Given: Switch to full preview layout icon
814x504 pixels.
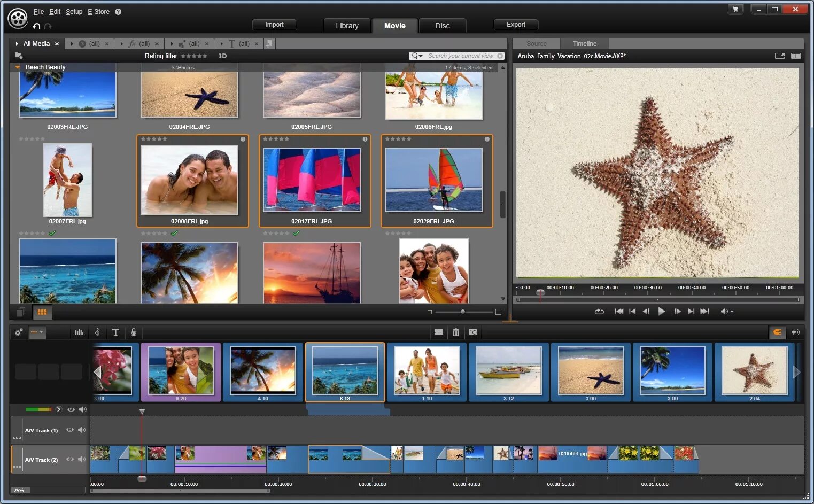Looking at the screenshot, I should point(796,56).
